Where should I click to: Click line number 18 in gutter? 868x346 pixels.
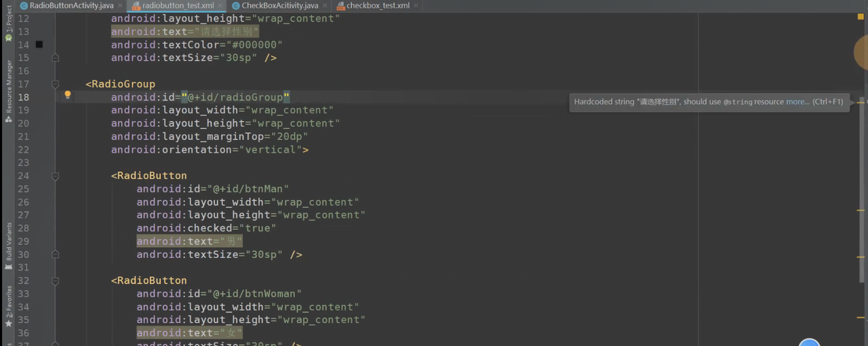point(23,97)
